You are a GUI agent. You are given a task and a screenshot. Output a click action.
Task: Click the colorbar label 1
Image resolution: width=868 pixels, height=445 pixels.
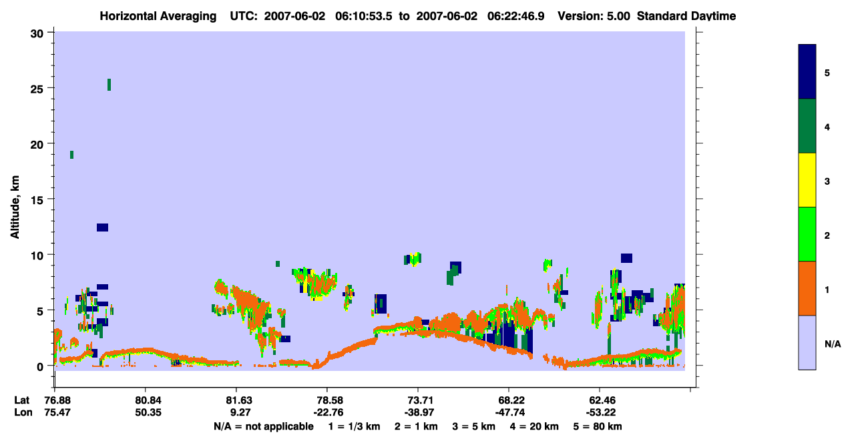pos(827,289)
